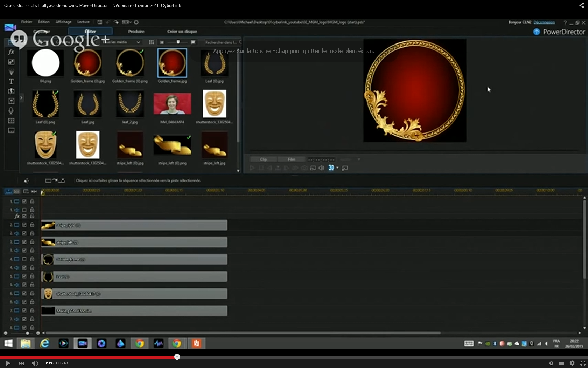588x368 pixels.
Task: Disable the fx effect track checkbox
Action: coord(24,216)
